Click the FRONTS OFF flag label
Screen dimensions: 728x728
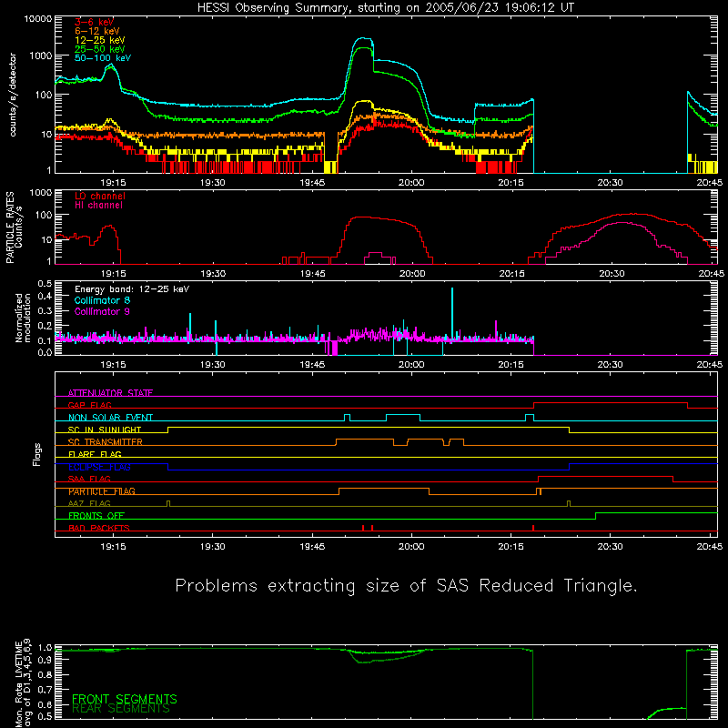tap(96, 516)
